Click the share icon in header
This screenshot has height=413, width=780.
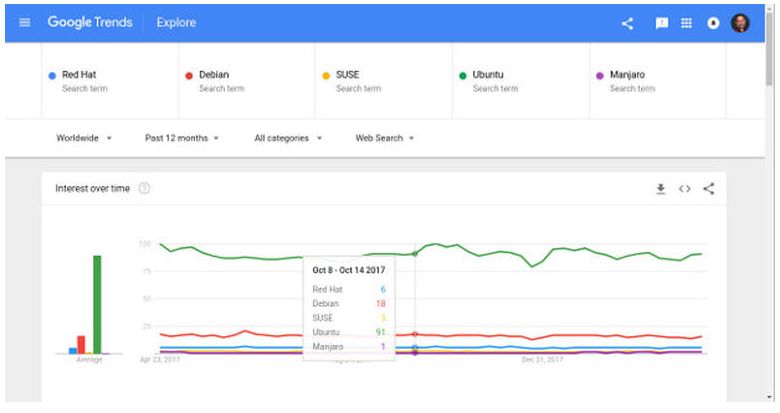coord(628,23)
